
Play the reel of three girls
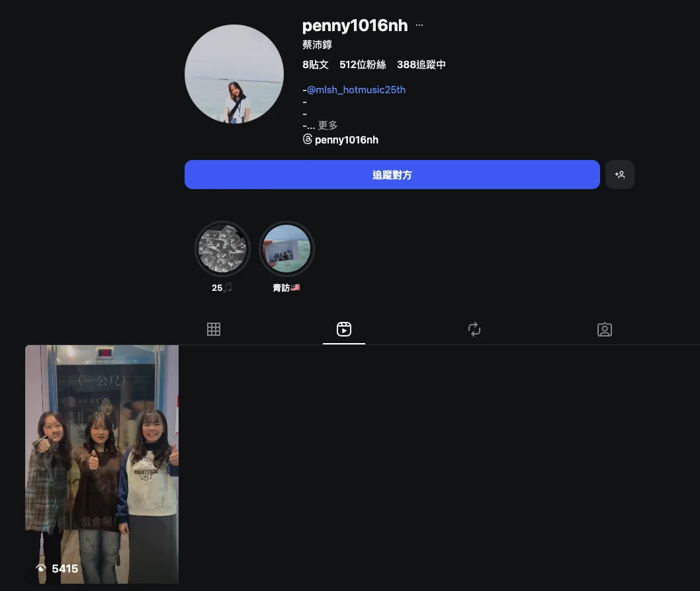pyautogui.click(x=102, y=463)
